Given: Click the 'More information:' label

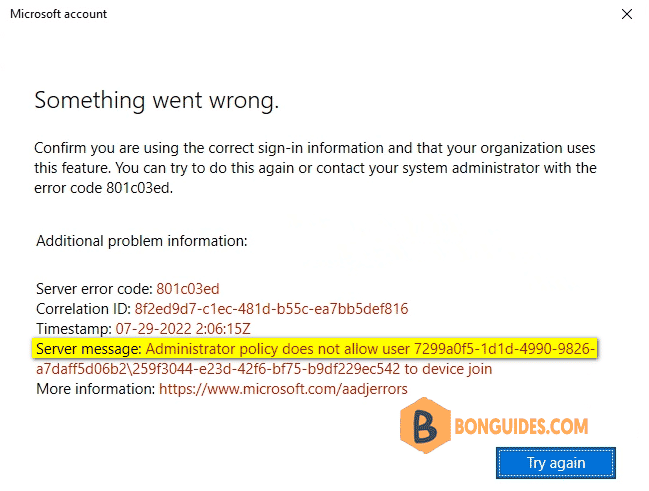Looking at the screenshot, I should point(96,389).
